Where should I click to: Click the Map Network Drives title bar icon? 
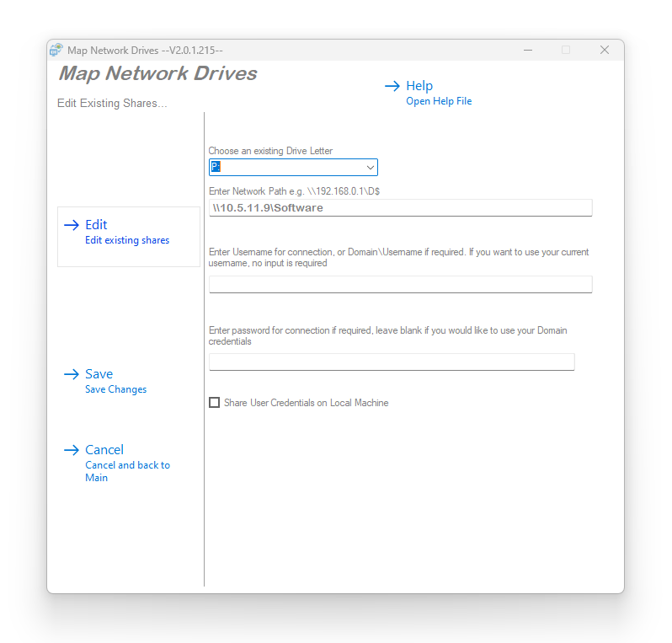pyautogui.click(x=56, y=50)
